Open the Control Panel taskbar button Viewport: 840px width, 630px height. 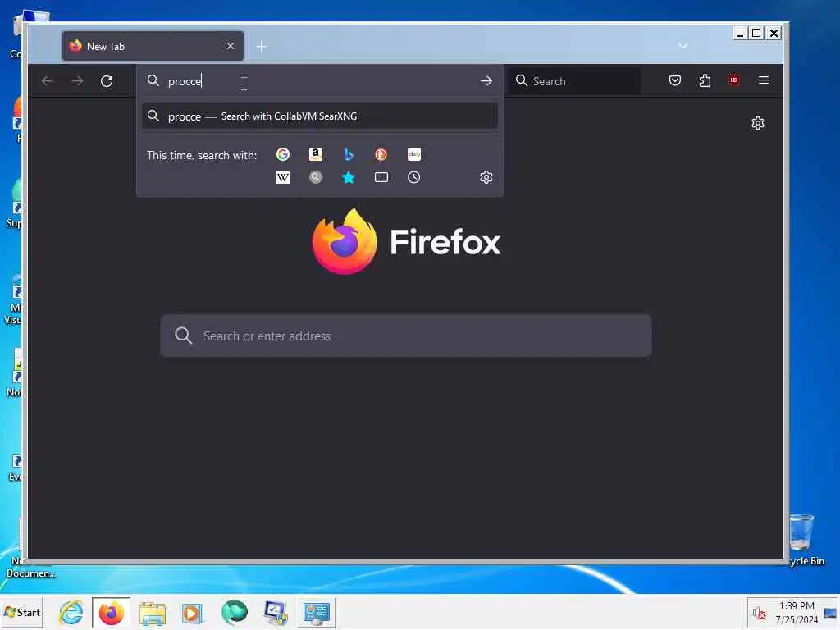316,612
